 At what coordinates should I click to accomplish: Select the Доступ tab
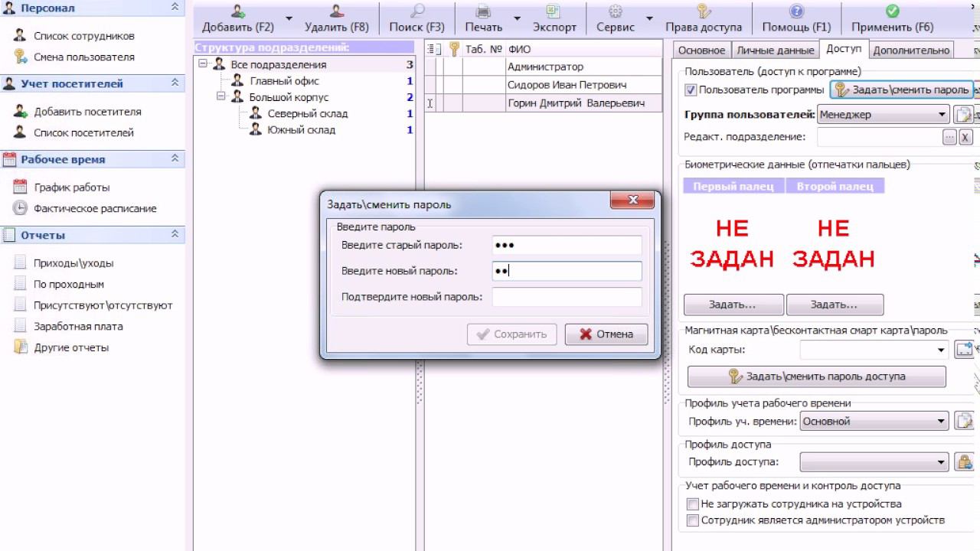point(844,48)
